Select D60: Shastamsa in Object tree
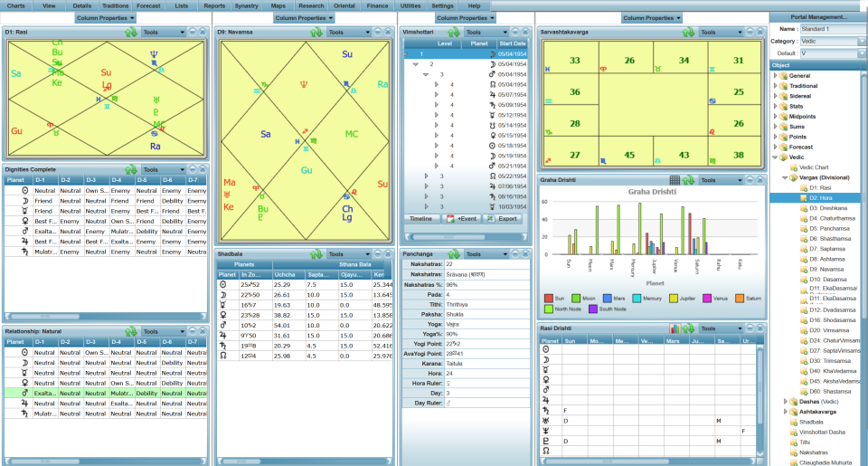Screen dimensions: 868x466 click(830, 392)
